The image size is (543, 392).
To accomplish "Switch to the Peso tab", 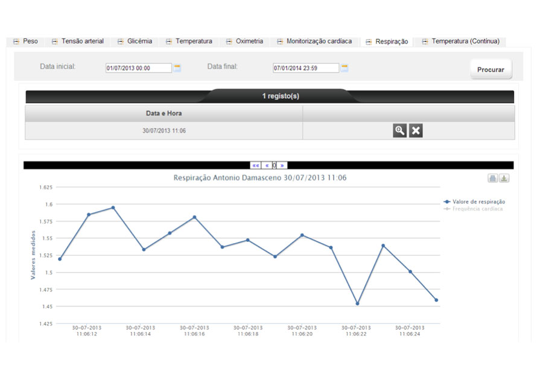I will pyautogui.click(x=26, y=42).
